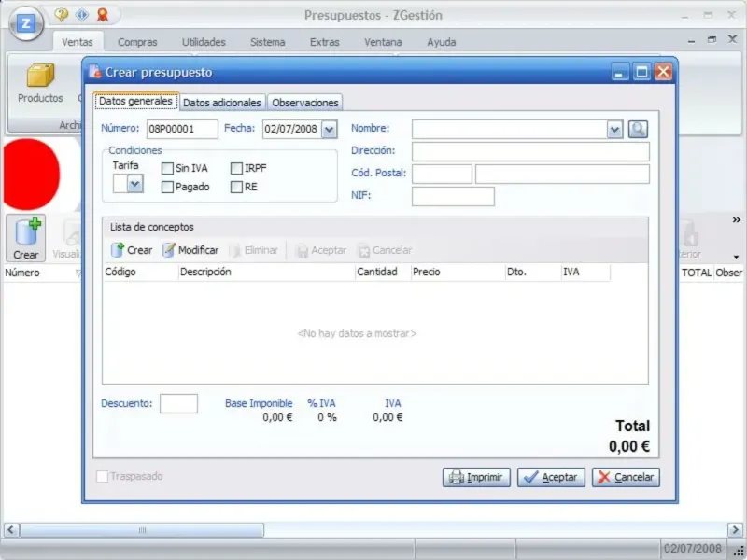Click the Imprimir button
Screen dimensions: 747x560
tap(476, 477)
